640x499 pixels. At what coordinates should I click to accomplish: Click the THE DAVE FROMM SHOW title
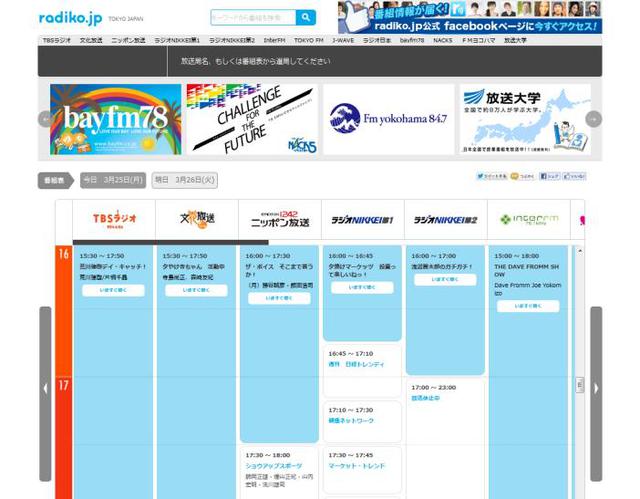pos(527,271)
